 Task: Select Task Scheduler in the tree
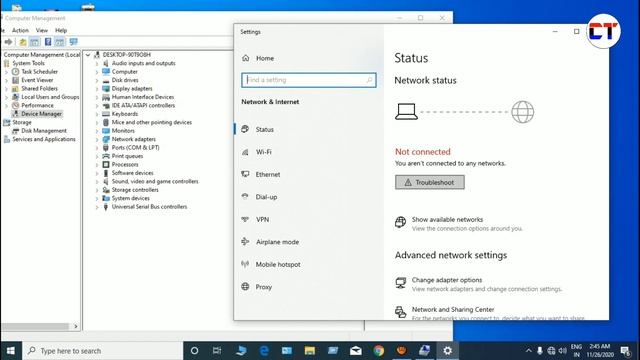[x=39, y=71]
